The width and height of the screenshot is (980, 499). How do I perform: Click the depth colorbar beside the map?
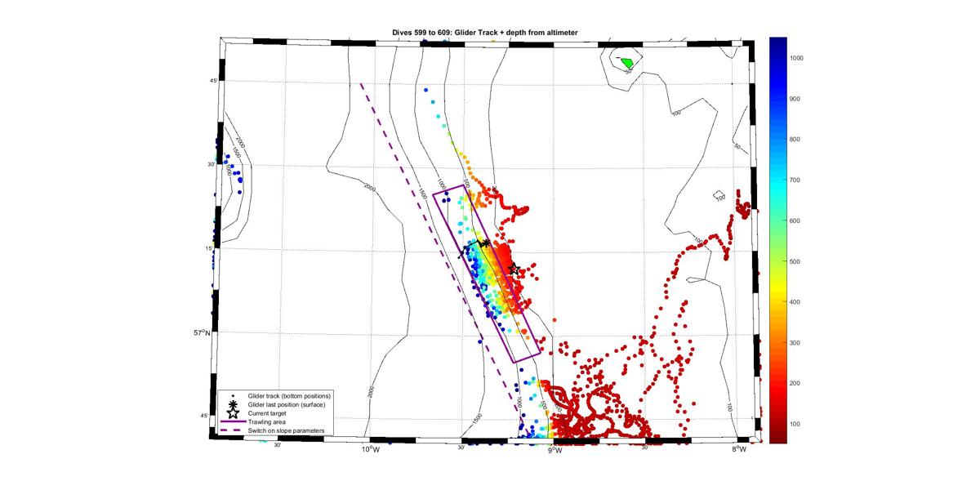click(778, 239)
